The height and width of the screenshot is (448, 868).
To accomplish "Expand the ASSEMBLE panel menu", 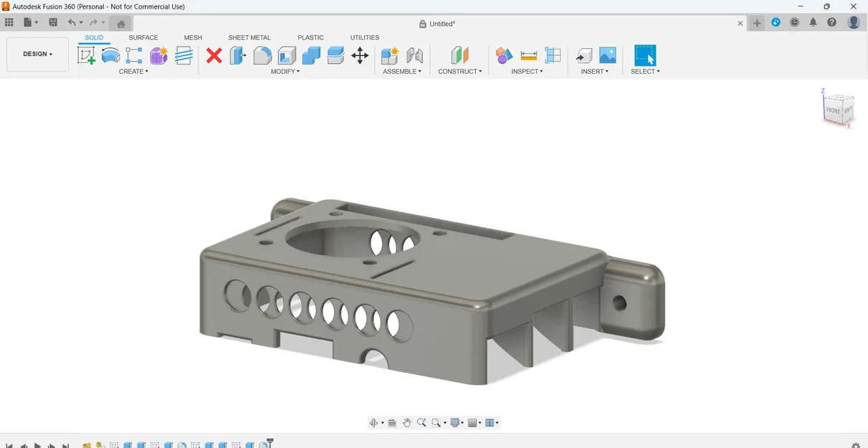I will (x=402, y=72).
